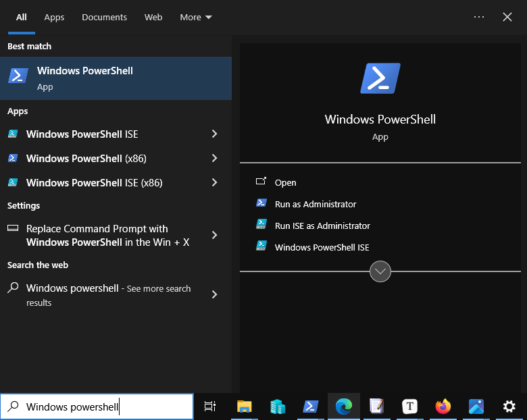Switch to the Documents tab

point(104,17)
